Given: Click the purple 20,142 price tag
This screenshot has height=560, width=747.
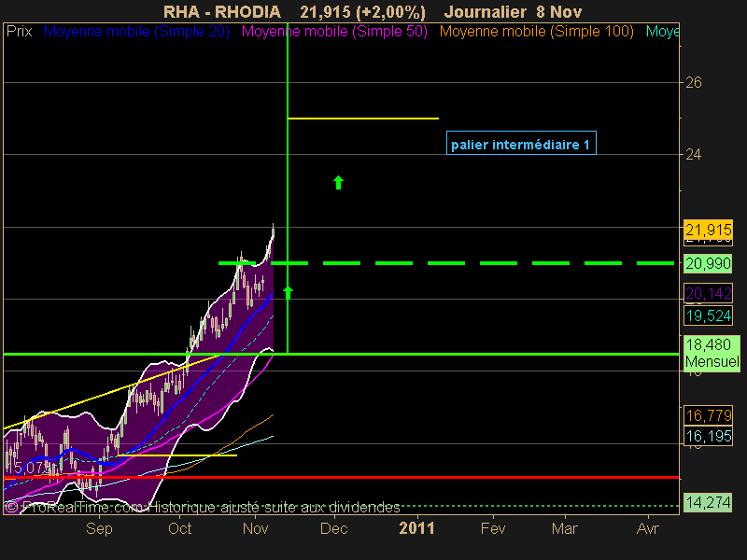Looking at the screenshot, I should click(708, 293).
